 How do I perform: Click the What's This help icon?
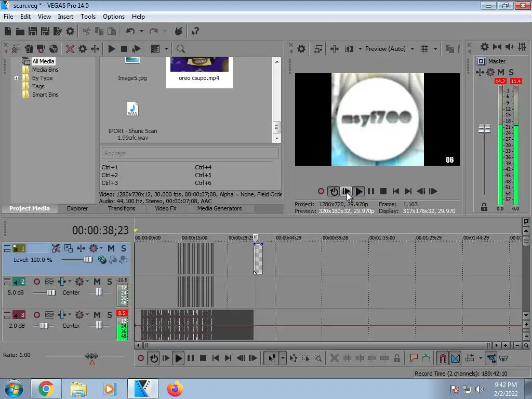195,32
